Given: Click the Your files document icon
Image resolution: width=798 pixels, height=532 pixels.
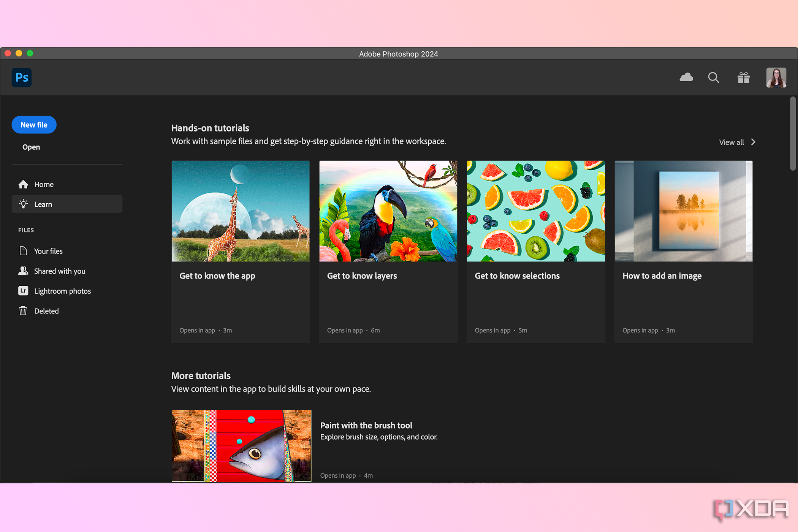Looking at the screenshot, I should click(x=23, y=251).
